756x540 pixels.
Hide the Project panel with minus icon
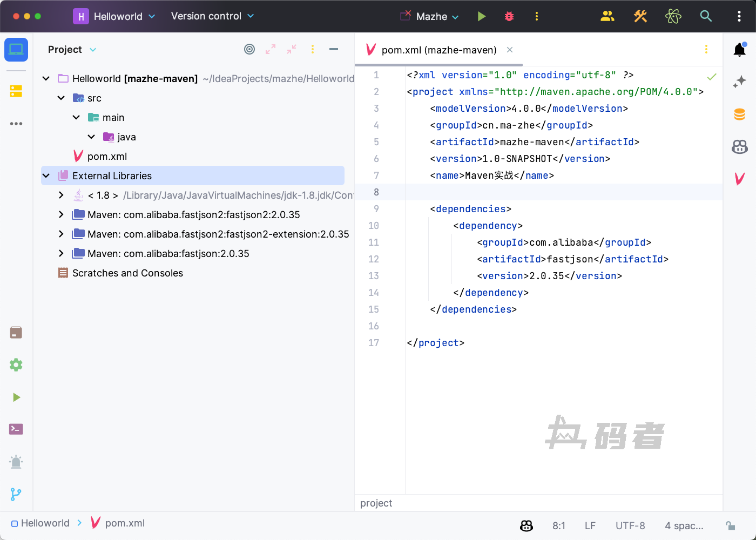(x=334, y=49)
